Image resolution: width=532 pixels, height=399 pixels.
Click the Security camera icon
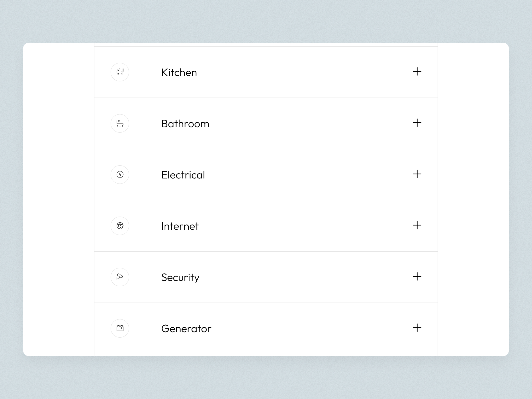click(x=120, y=277)
